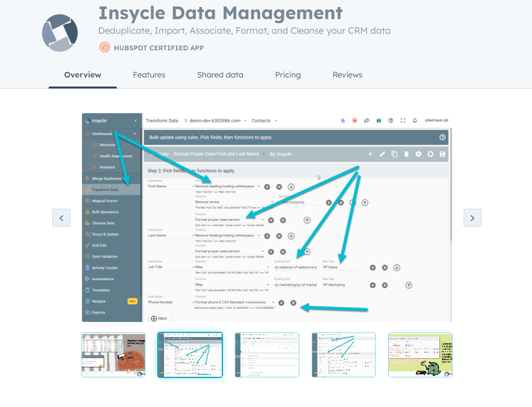Open the Job Title field dropdown
Screen dimensions: 532x407
click(171, 267)
